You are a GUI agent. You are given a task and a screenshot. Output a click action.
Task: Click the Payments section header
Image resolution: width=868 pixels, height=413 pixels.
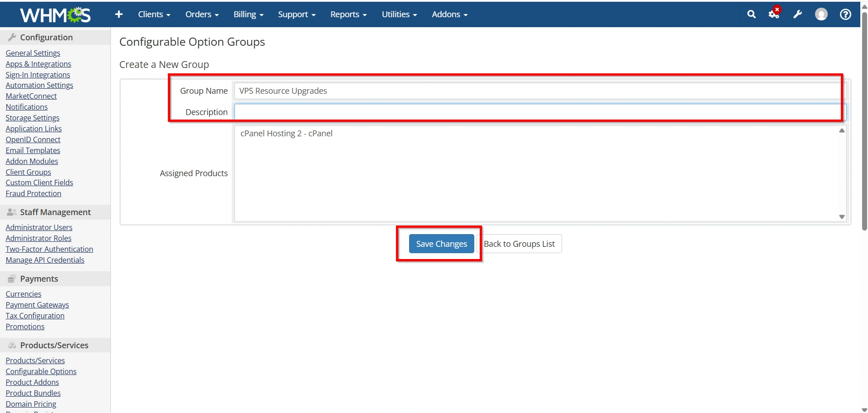point(55,279)
